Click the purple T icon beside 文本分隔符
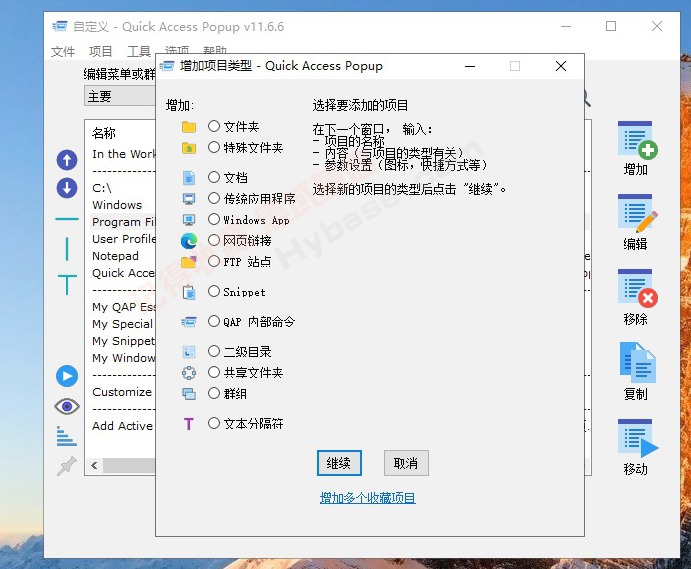Screen dimensions: 691x569 189,424
